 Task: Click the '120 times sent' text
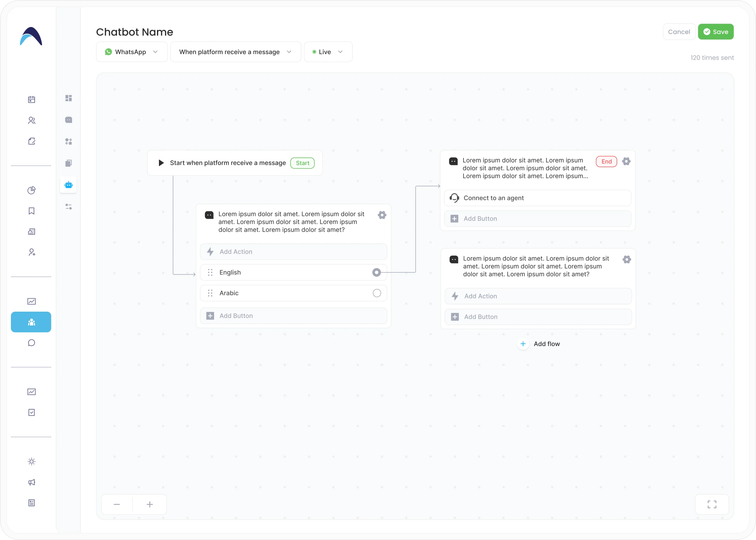[x=712, y=58]
